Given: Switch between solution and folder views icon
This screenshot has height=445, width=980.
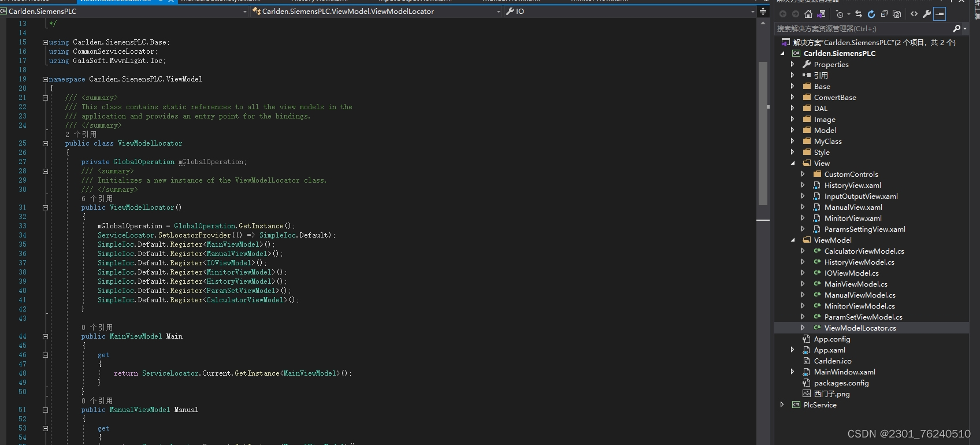Looking at the screenshot, I should [821, 14].
